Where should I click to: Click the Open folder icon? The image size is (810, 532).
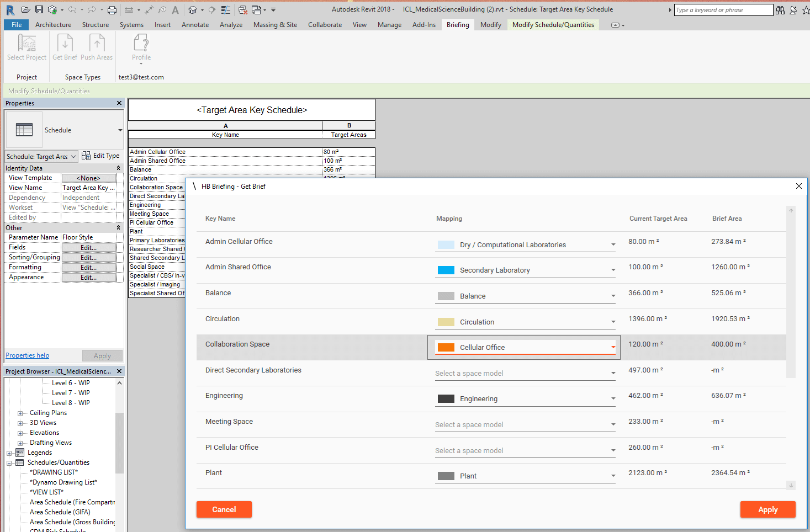point(25,9)
